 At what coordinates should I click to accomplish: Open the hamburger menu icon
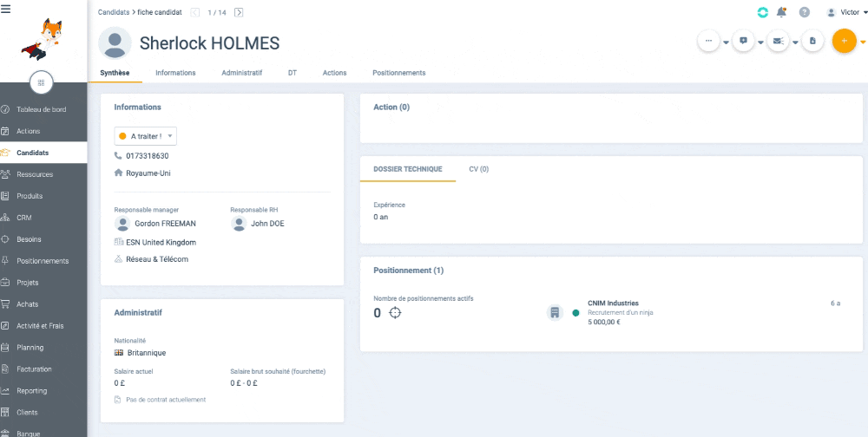[6, 8]
